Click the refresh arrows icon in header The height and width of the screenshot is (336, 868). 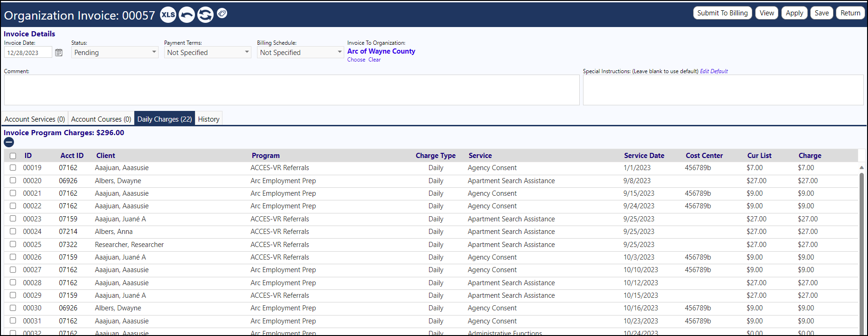coord(205,15)
